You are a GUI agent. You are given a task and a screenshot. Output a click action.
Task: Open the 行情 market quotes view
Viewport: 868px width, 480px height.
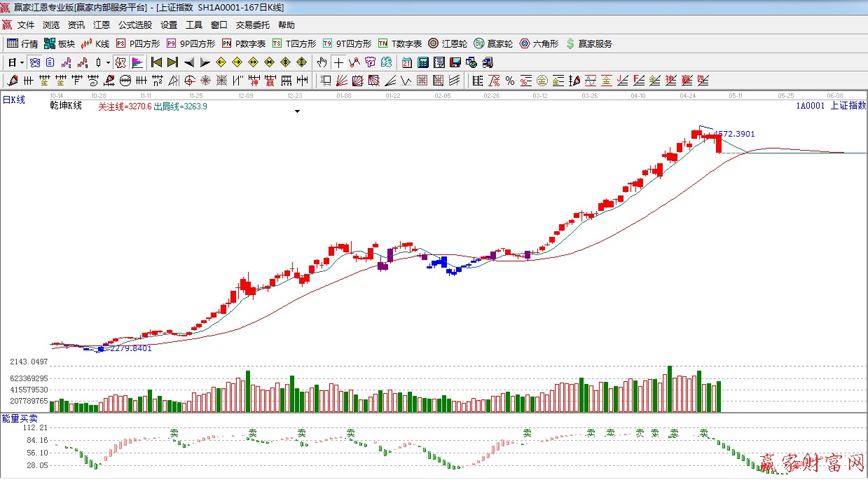click(x=22, y=43)
